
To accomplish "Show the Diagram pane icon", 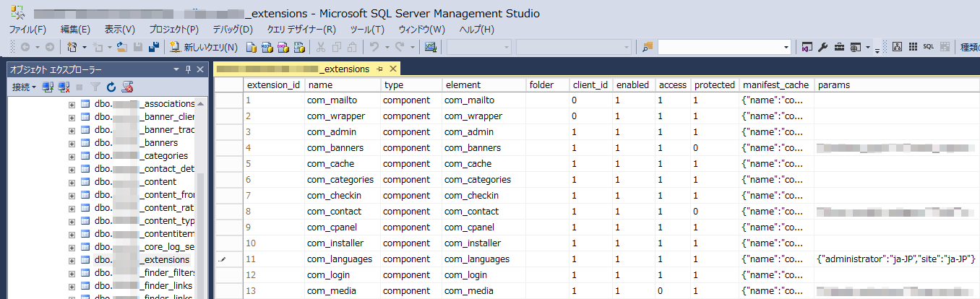I will [897, 47].
